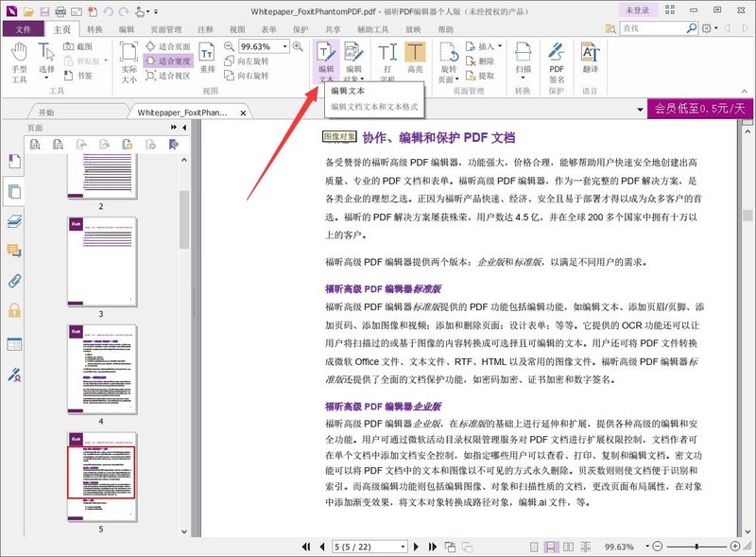756x557 pixels.
Task: Click the Typewriter (打字机) tool
Action: [387, 60]
